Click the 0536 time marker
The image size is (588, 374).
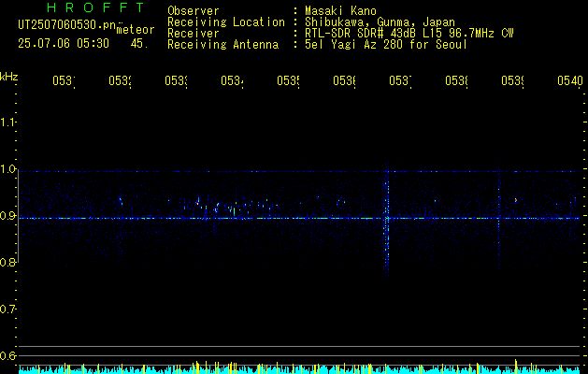tap(345, 80)
